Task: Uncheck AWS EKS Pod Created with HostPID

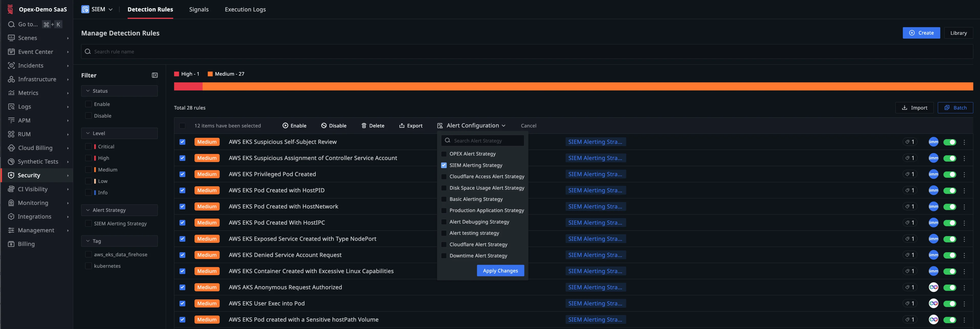Action: [182, 191]
